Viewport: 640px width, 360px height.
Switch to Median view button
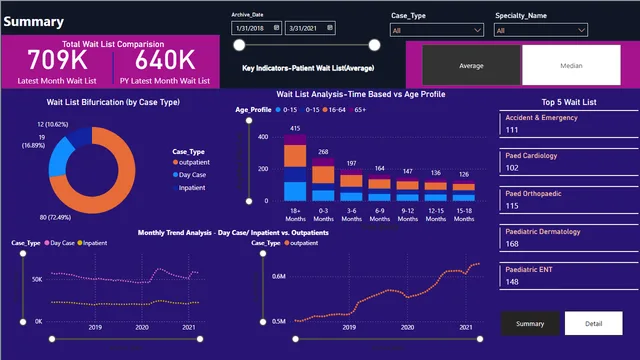(571, 65)
